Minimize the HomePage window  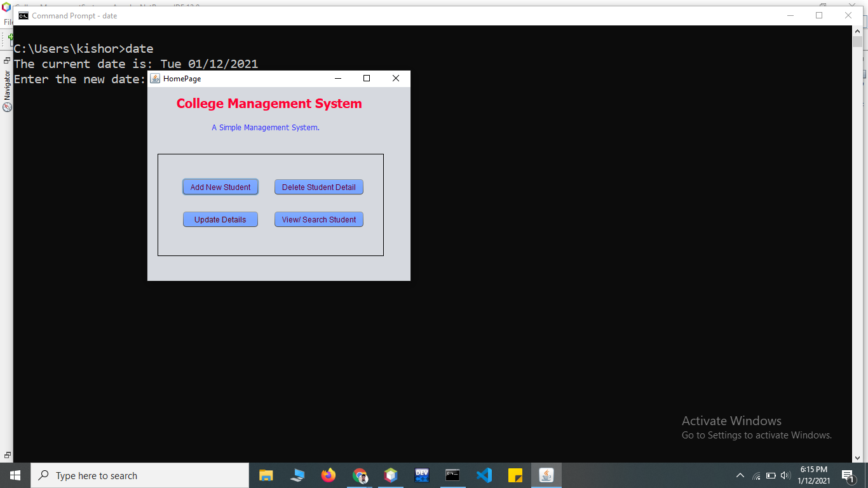(338, 78)
